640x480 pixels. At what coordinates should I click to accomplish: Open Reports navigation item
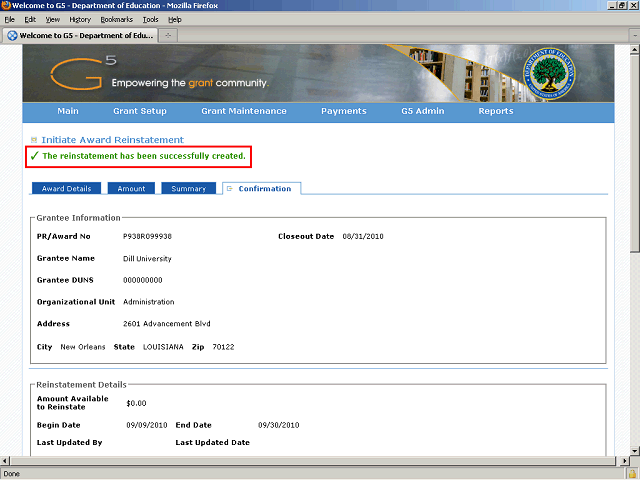click(x=496, y=111)
